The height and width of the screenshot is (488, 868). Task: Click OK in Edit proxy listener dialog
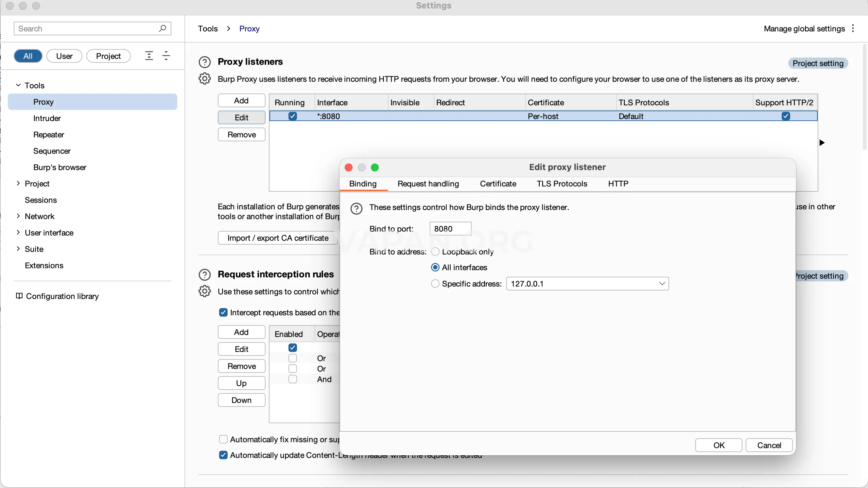pos(719,445)
